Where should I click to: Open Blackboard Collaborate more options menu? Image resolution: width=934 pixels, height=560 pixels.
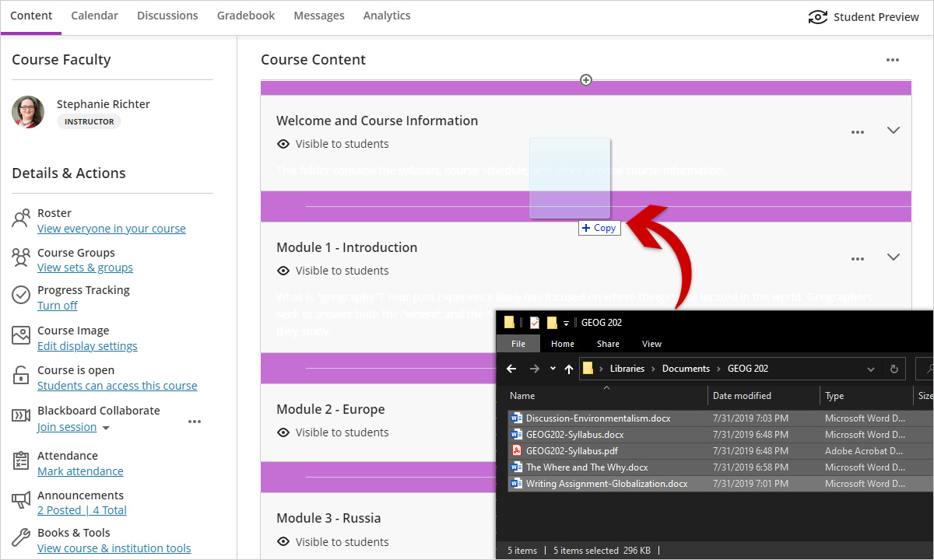click(195, 422)
